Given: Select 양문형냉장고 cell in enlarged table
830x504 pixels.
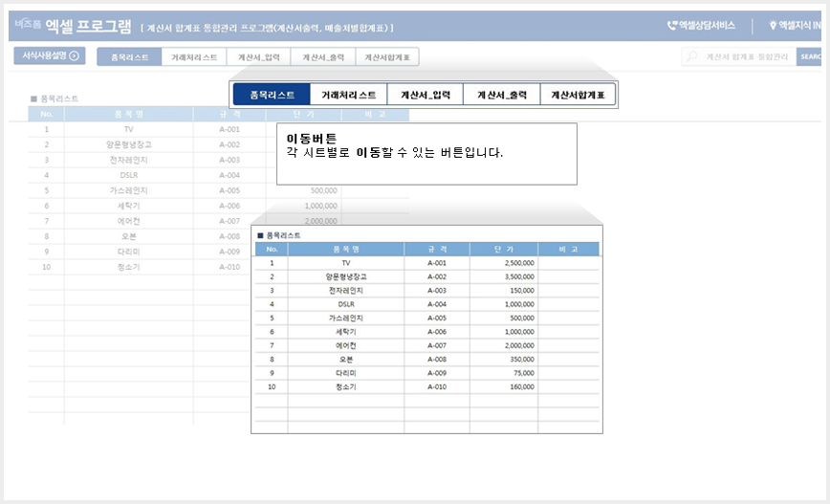Looking at the screenshot, I should (345, 277).
